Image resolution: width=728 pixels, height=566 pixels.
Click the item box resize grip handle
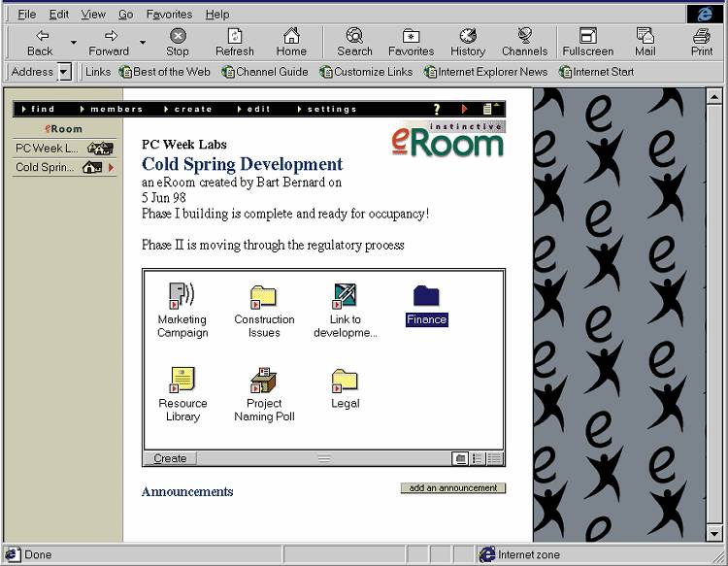click(x=324, y=459)
